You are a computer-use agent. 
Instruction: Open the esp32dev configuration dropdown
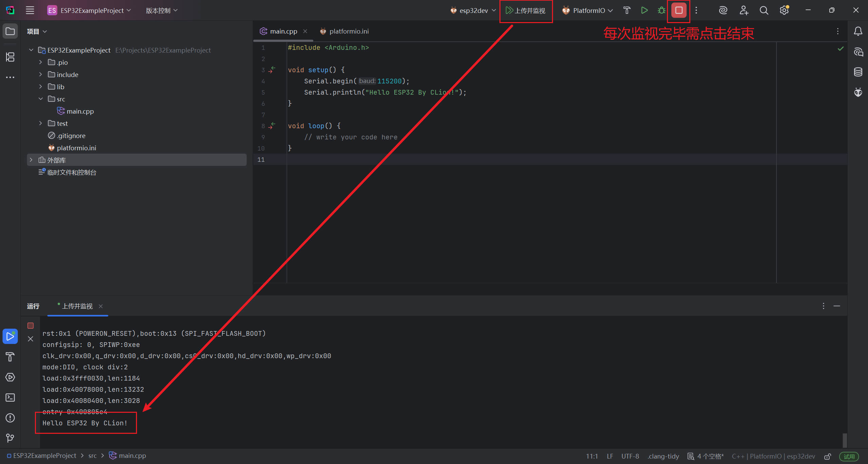point(473,11)
